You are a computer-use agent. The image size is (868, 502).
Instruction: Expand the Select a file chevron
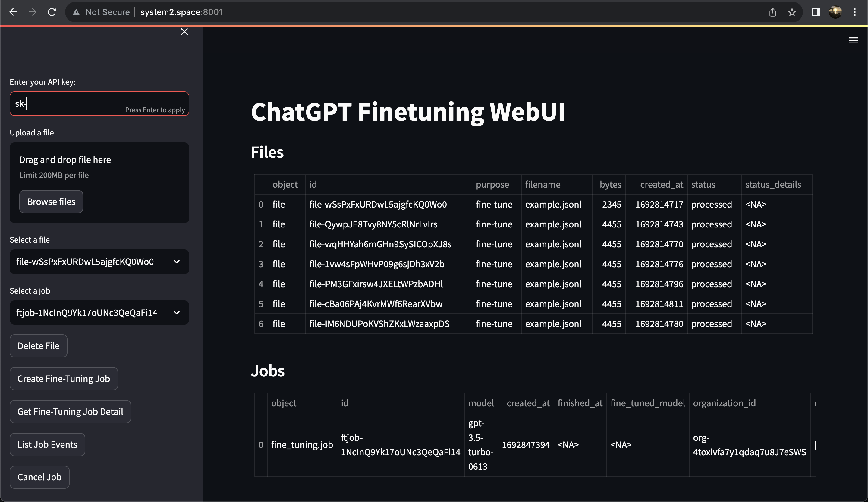click(x=177, y=261)
